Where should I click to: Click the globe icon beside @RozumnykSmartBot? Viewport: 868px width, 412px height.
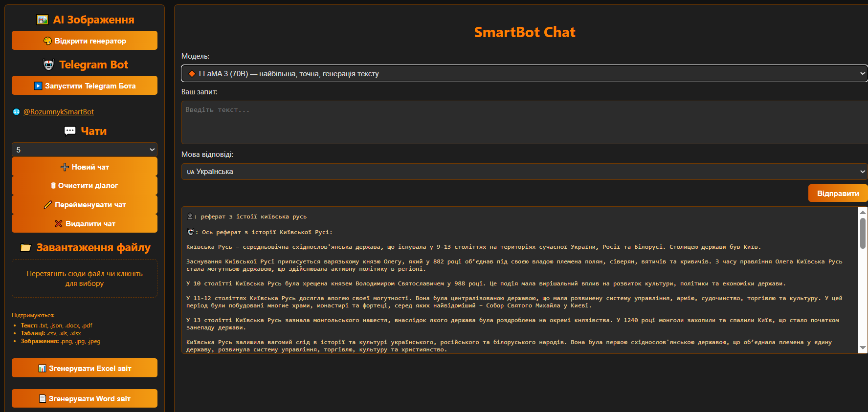(x=16, y=112)
